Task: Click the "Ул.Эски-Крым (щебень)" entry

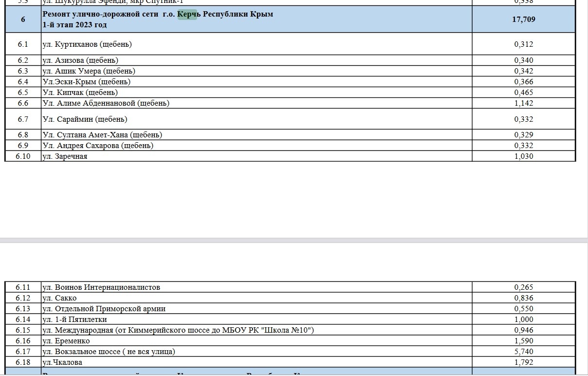Action: coord(87,82)
